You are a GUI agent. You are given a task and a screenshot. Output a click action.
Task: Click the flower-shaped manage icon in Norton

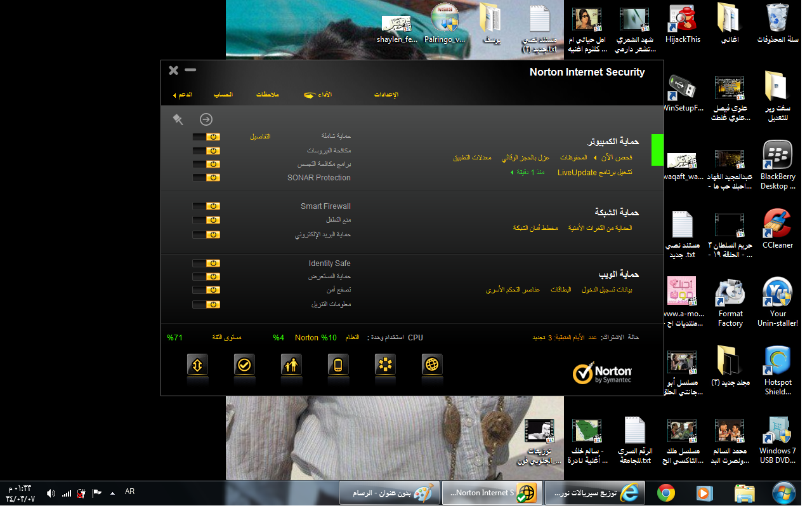click(385, 364)
